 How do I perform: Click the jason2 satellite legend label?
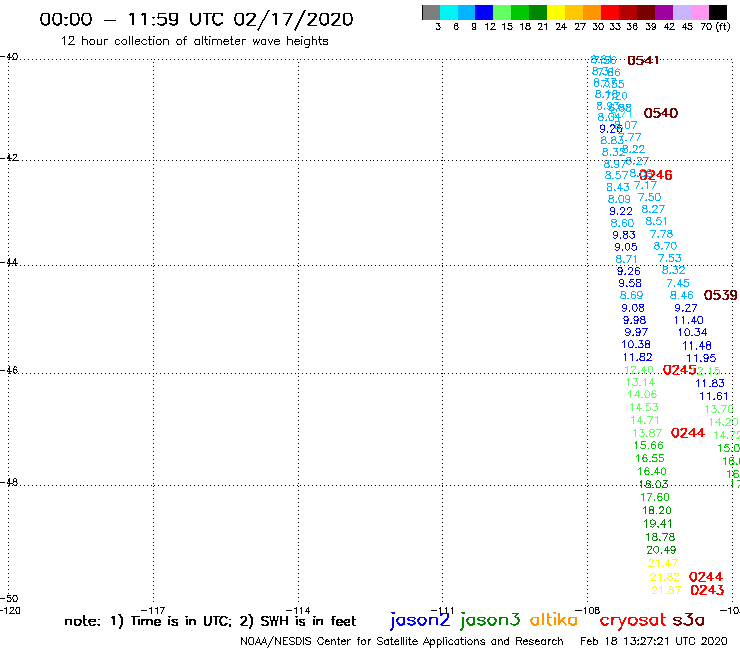pyautogui.click(x=420, y=620)
